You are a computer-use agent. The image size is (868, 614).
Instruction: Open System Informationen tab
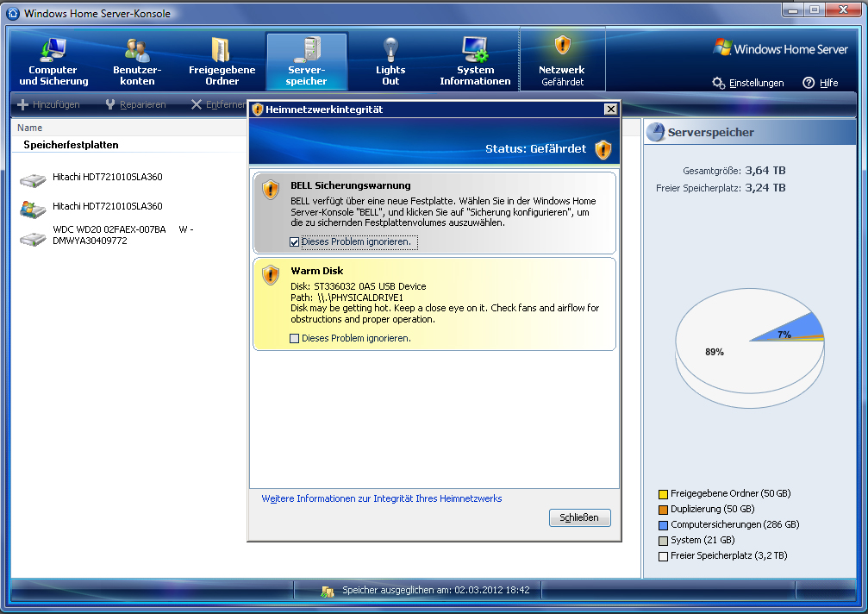(x=475, y=61)
